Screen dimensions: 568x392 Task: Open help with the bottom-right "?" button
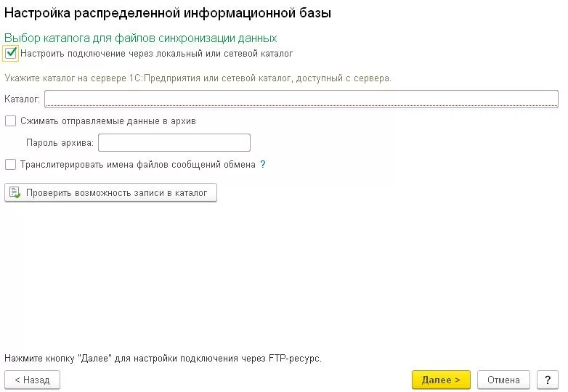(x=547, y=380)
